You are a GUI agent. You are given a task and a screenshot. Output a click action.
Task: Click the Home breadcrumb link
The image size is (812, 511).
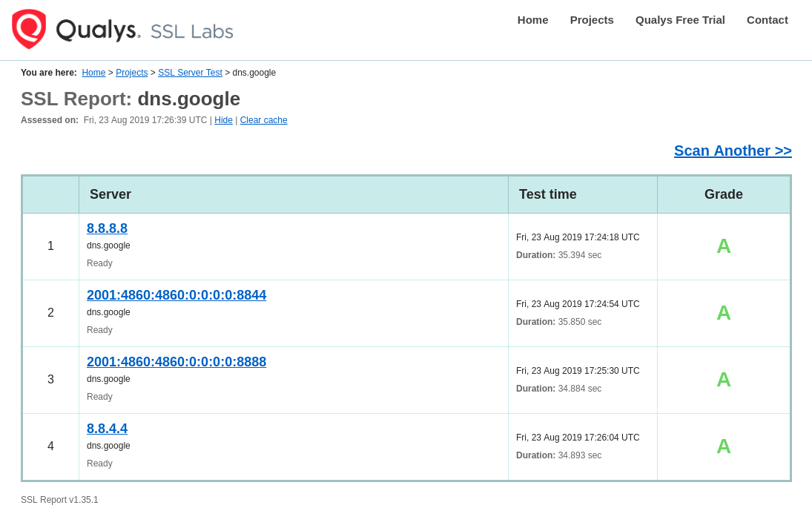[x=93, y=73]
